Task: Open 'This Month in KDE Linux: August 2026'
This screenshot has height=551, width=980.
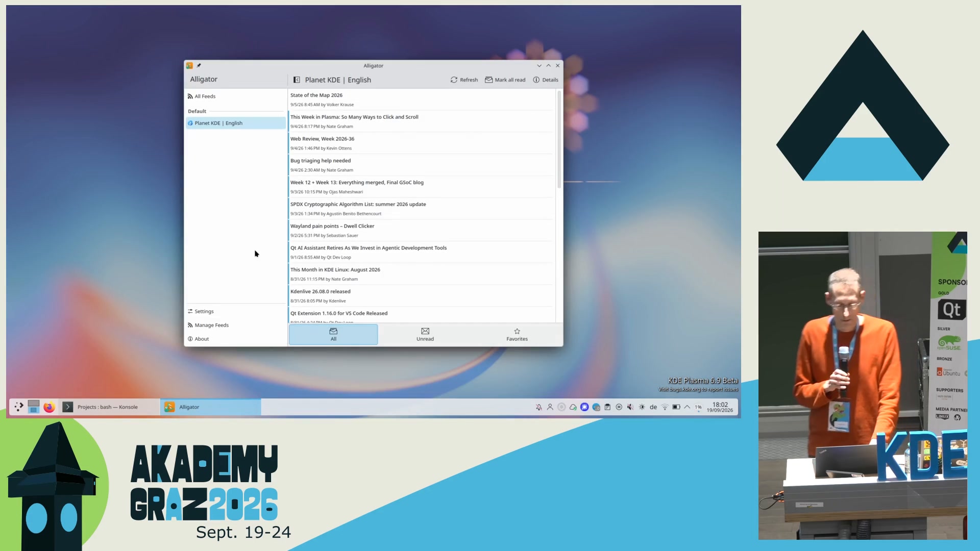Action: [x=422, y=274]
